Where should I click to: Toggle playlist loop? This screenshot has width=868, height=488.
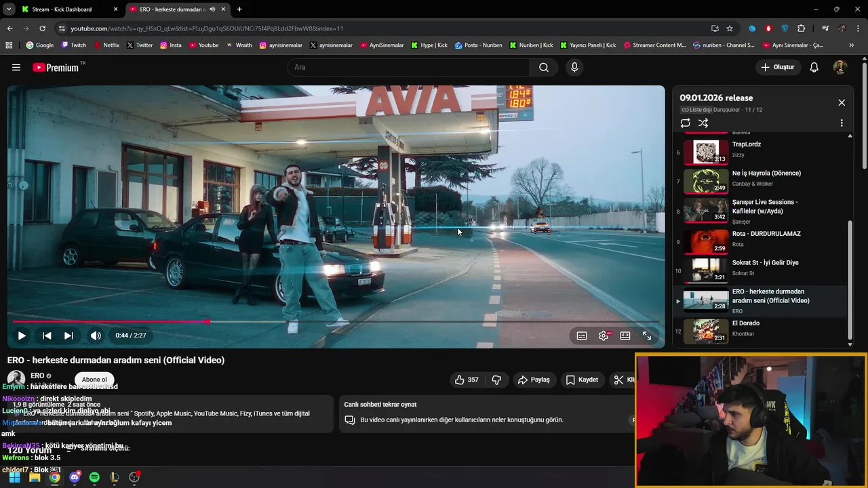coord(686,123)
